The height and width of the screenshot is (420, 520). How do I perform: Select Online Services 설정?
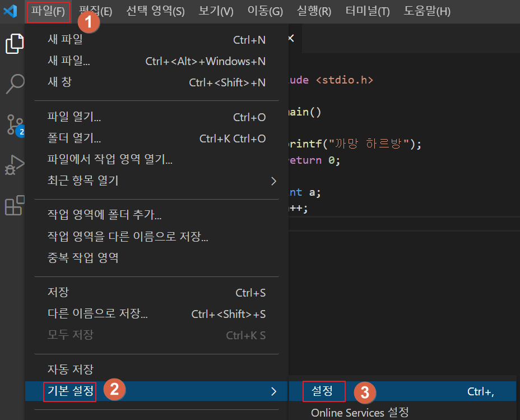359,412
